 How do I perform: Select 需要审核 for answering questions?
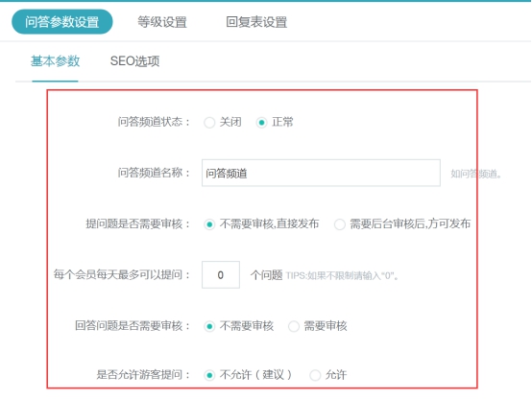point(294,326)
